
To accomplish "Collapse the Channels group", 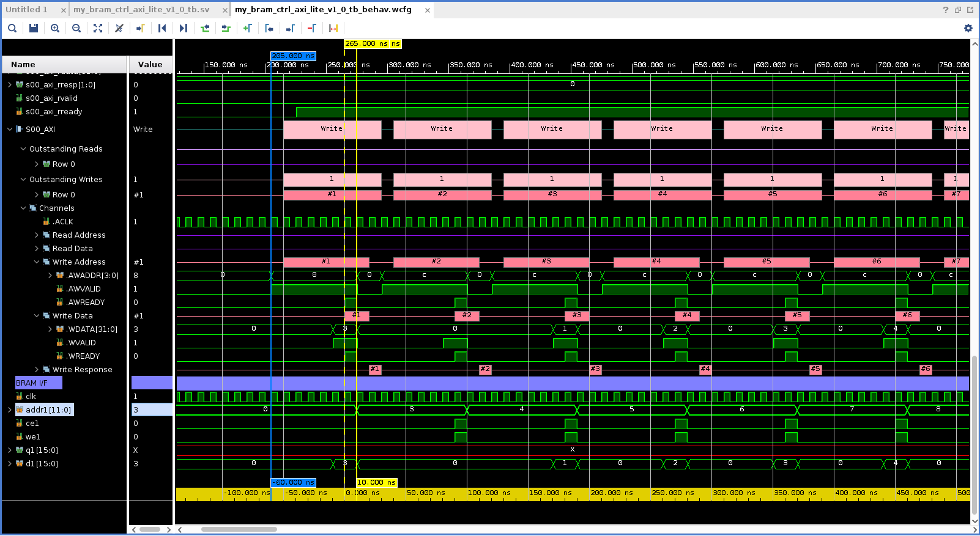I will [23, 208].
